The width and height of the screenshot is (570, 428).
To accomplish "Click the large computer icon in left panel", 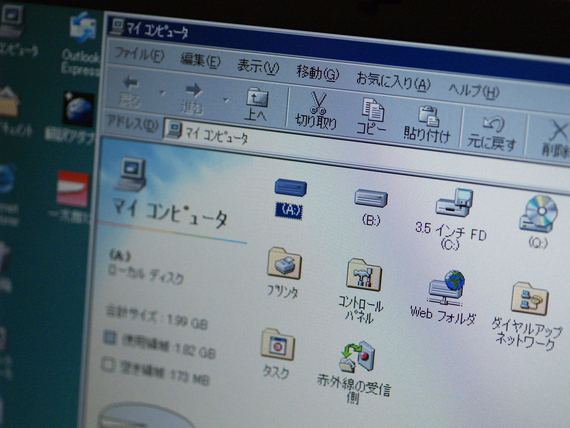I will point(131,174).
